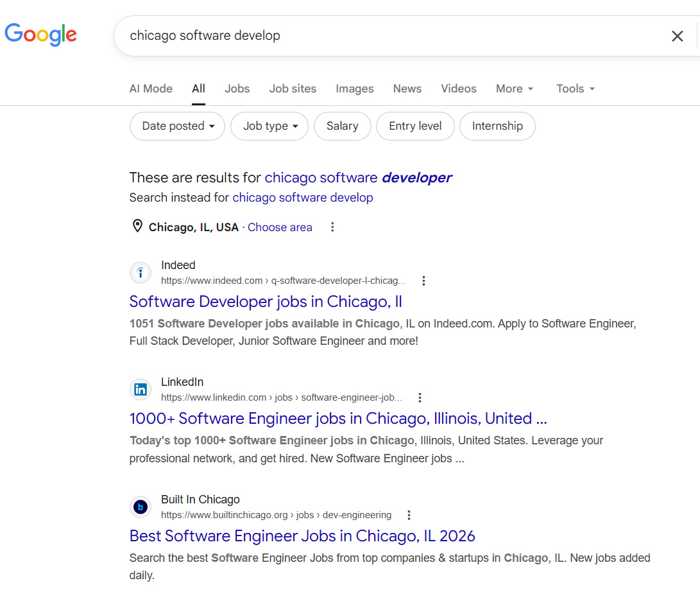Switch to the Images tab
This screenshot has height=592, width=700.
[x=354, y=89]
